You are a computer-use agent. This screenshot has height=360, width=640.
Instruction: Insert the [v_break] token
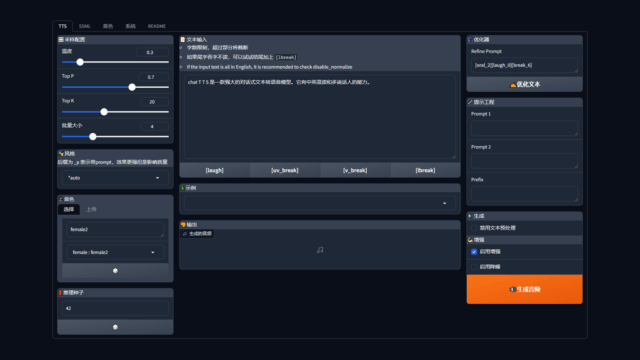pos(355,170)
